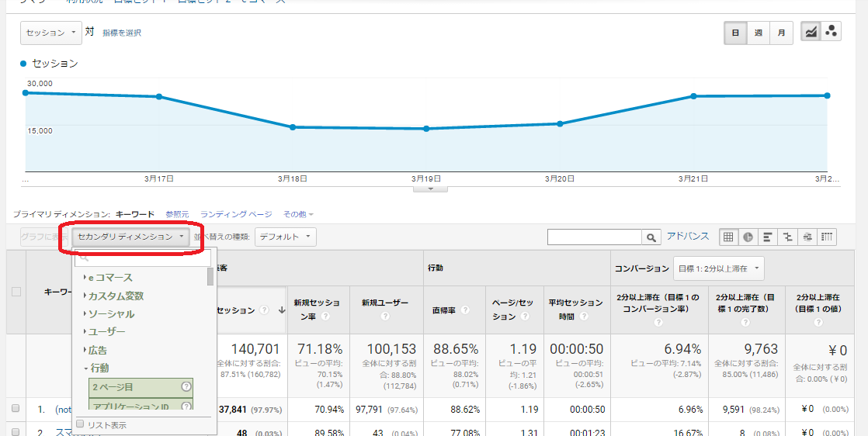868x436 pixels.
Task: Check the checkbox for row 1
Action: pyautogui.click(x=16, y=408)
